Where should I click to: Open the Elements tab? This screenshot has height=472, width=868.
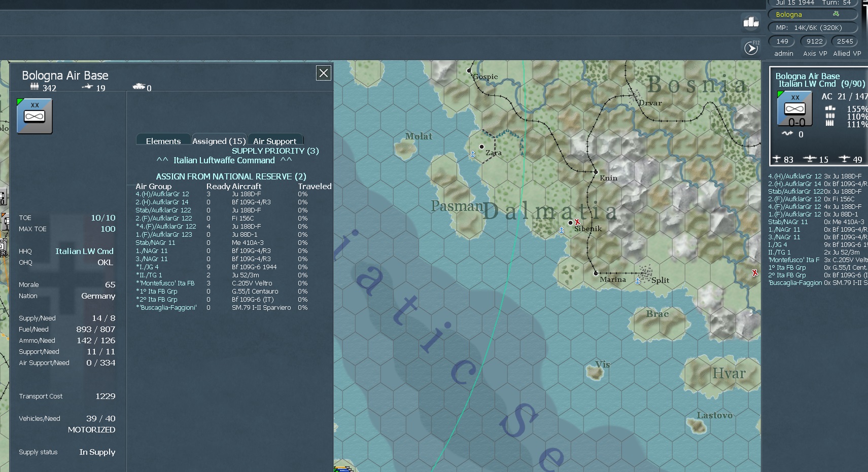163,140
